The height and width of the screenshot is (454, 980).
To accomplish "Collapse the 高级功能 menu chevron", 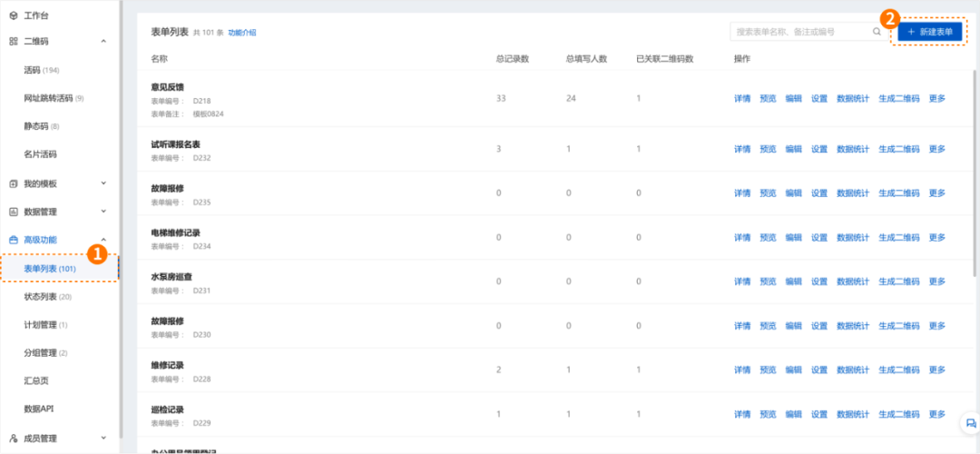I will tap(103, 240).
